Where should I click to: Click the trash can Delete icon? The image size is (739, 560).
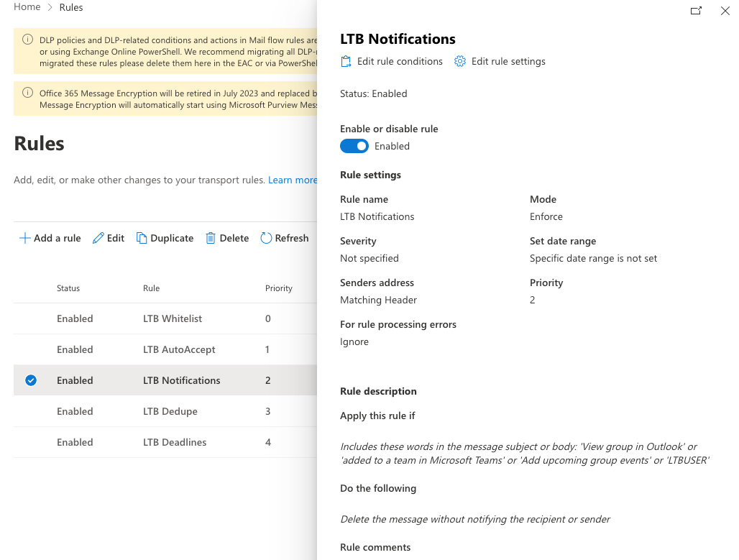coord(211,238)
